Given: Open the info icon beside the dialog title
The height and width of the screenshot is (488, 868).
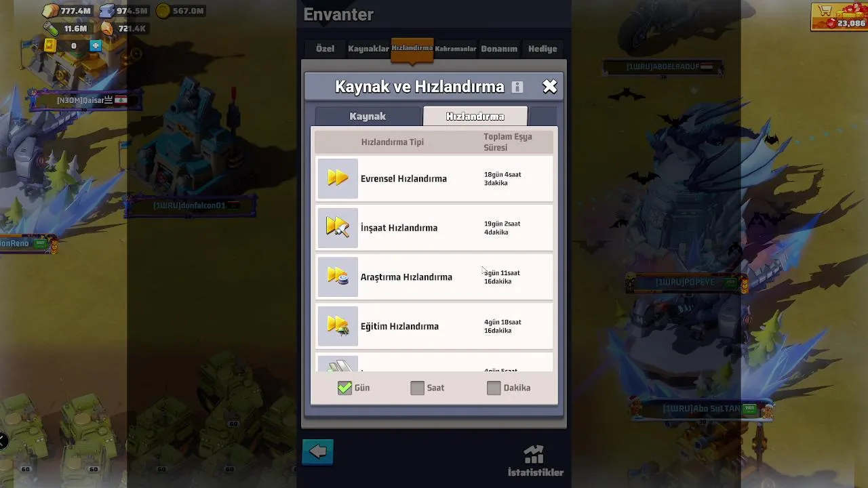Looking at the screenshot, I should coord(517,87).
